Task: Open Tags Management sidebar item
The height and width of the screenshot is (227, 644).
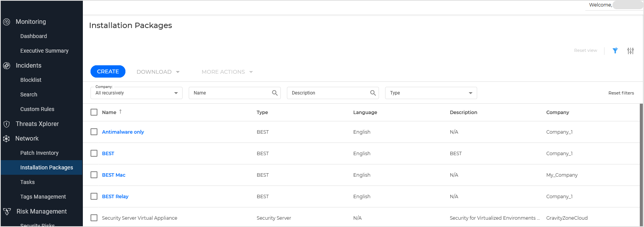Action: click(x=43, y=197)
